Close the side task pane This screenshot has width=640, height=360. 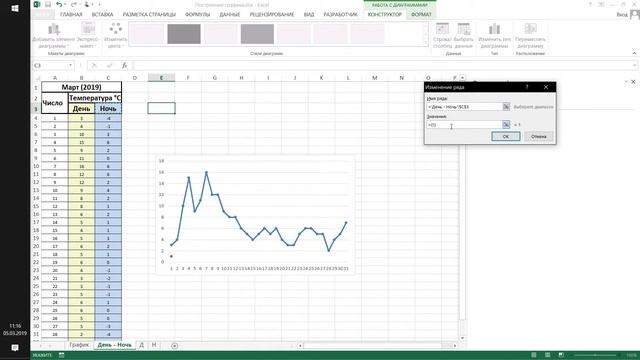[x=633, y=82]
